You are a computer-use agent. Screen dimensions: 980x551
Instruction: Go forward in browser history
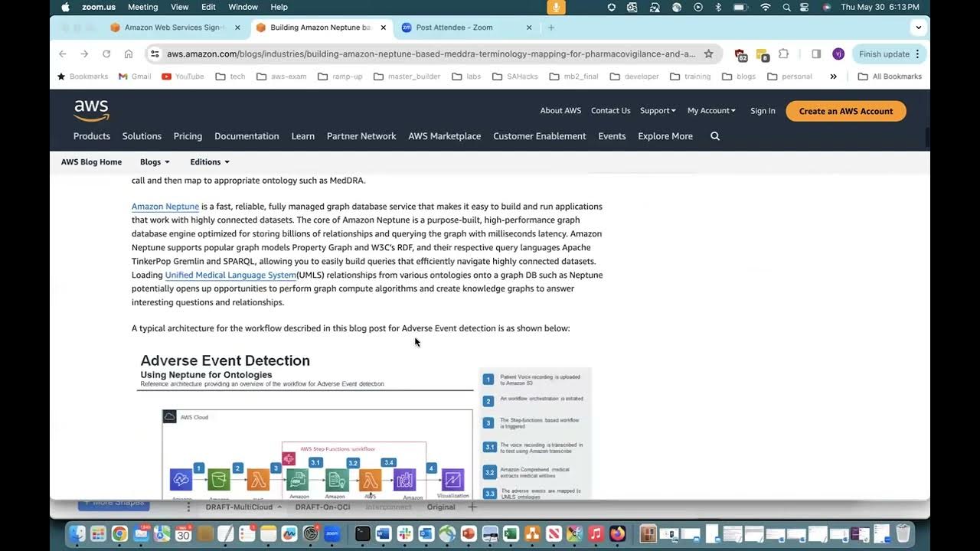coord(84,54)
